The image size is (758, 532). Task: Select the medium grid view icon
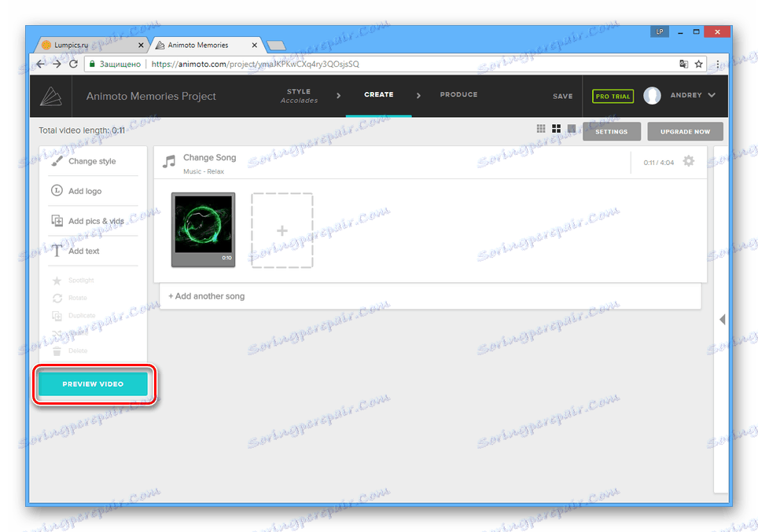(557, 129)
